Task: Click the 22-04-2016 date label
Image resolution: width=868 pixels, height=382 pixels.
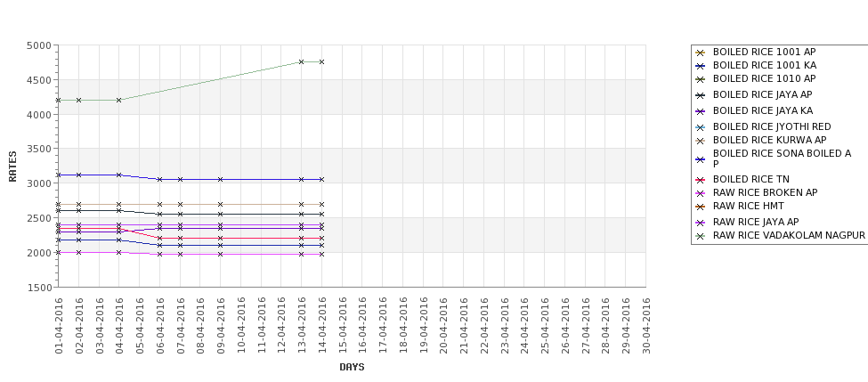Action: (483, 326)
